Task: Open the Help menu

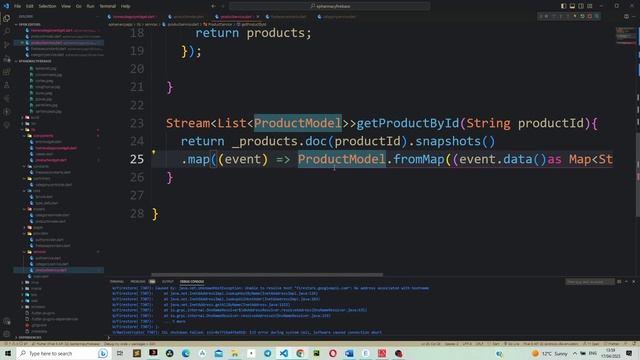Action: pos(126,6)
